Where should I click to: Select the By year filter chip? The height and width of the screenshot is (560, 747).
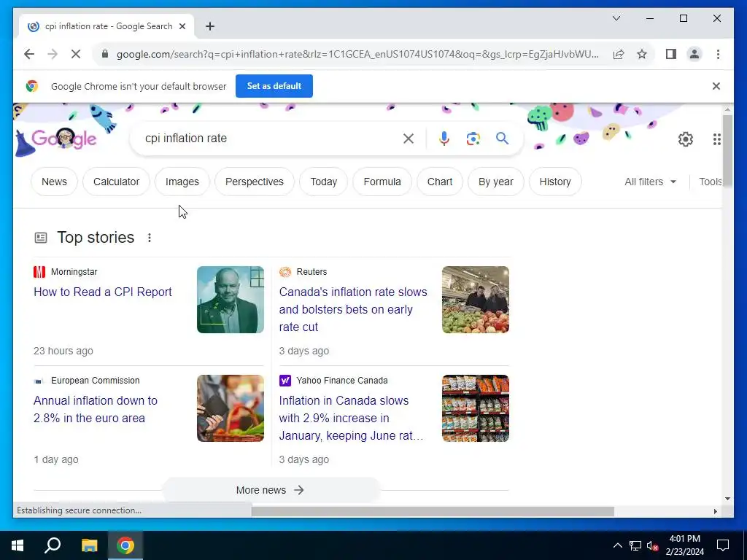496,182
